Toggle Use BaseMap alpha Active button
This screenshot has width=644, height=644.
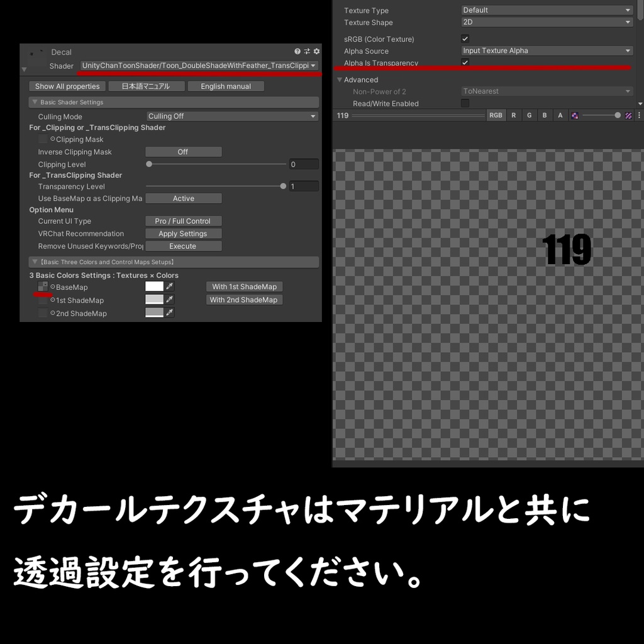pos(183,198)
